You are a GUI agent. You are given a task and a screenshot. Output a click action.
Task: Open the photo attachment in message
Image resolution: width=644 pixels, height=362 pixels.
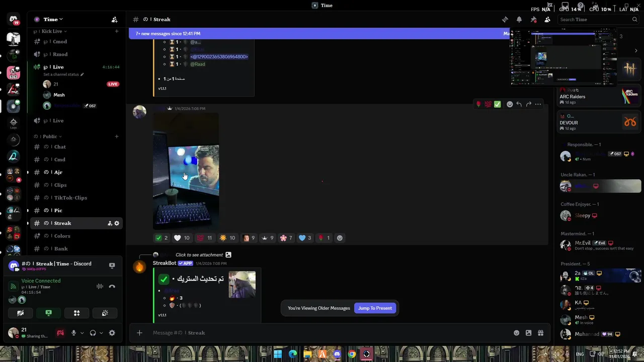click(x=186, y=170)
